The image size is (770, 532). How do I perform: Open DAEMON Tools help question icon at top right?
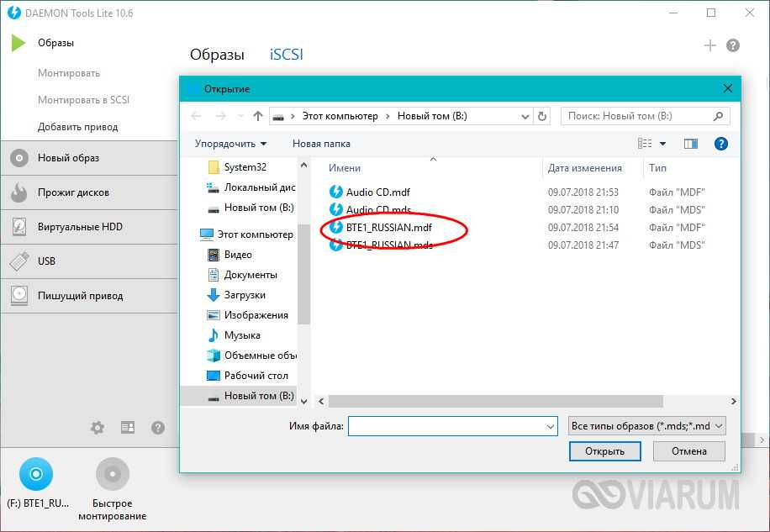pyautogui.click(x=733, y=45)
